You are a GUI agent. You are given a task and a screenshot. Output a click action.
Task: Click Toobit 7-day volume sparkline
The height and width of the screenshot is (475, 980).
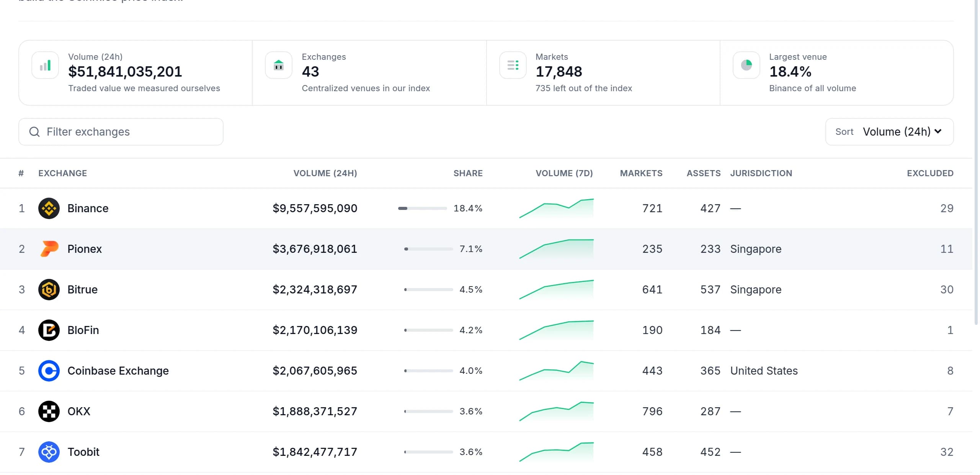pyautogui.click(x=557, y=452)
